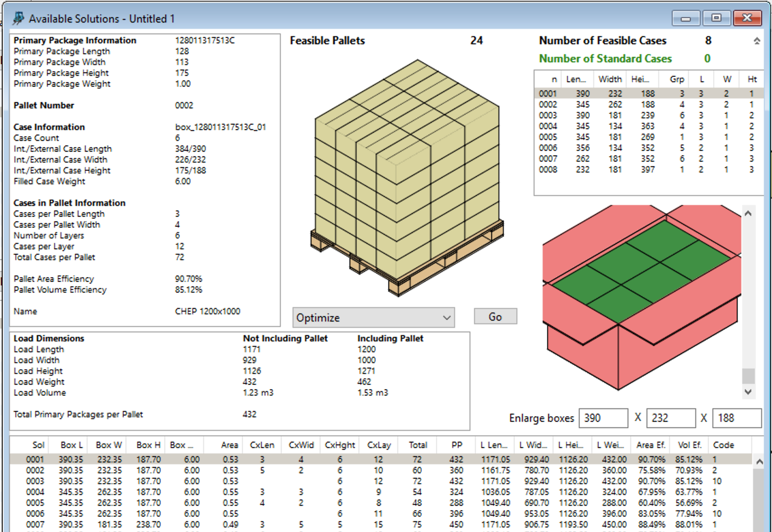
Task: Edit the Enlarge boxes width field 232
Action: tap(670, 418)
